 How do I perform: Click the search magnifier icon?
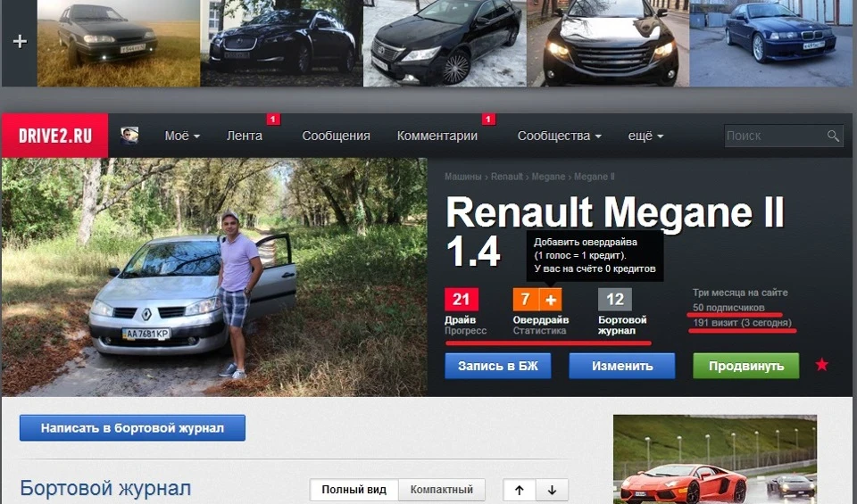click(833, 136)
